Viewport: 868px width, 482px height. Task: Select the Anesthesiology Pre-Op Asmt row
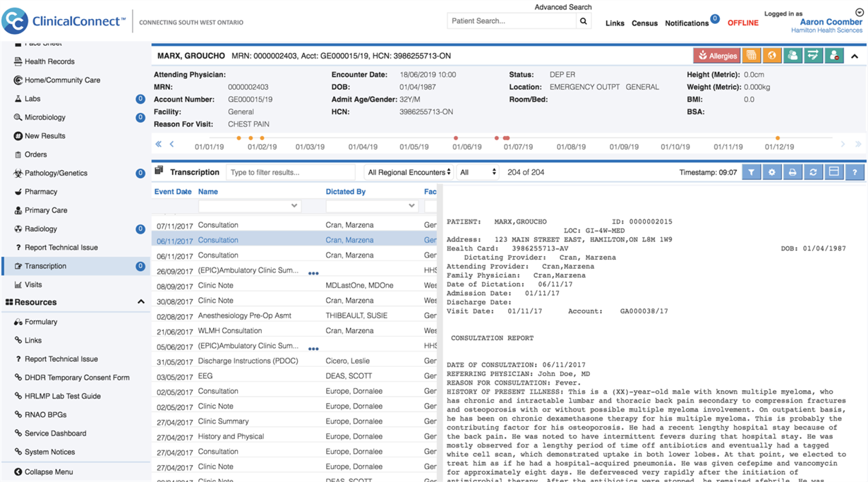294,315
